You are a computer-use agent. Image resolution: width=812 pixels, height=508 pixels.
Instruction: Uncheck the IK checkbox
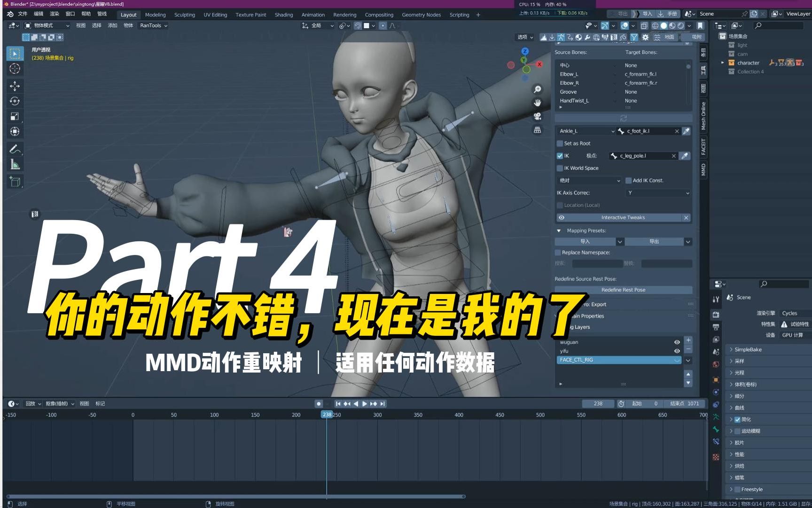tap(560, 156)
